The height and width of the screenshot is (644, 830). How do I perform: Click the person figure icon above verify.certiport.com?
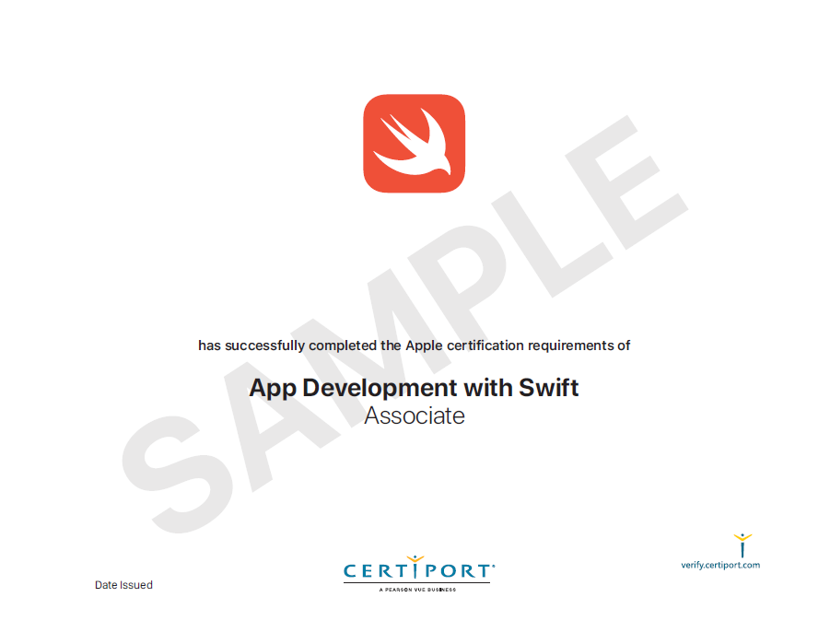[742, 544]
